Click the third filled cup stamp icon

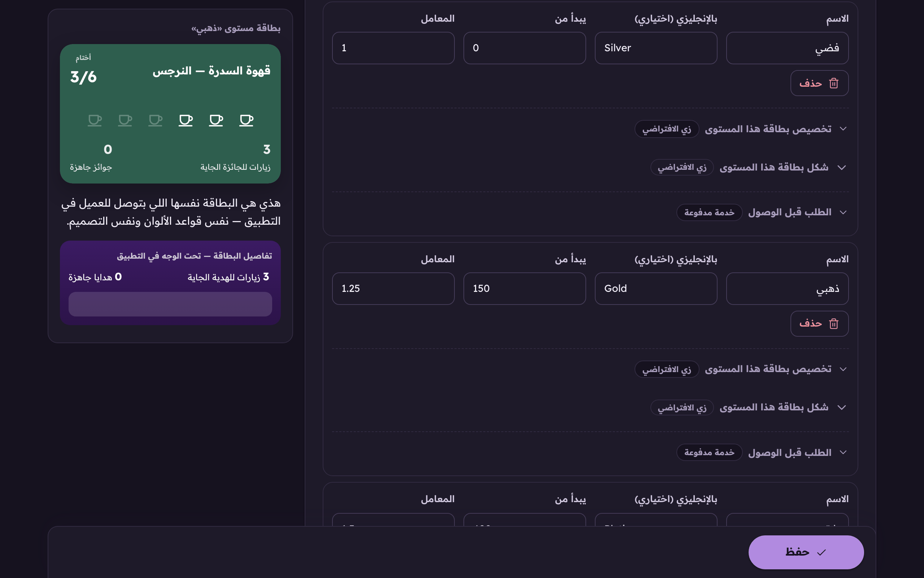pos(186,120)
